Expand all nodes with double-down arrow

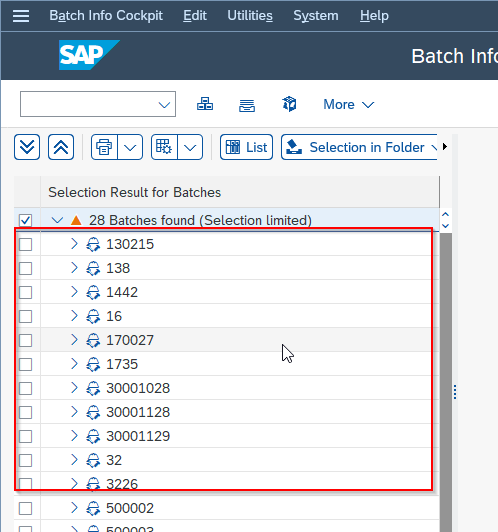coord(27,147)
